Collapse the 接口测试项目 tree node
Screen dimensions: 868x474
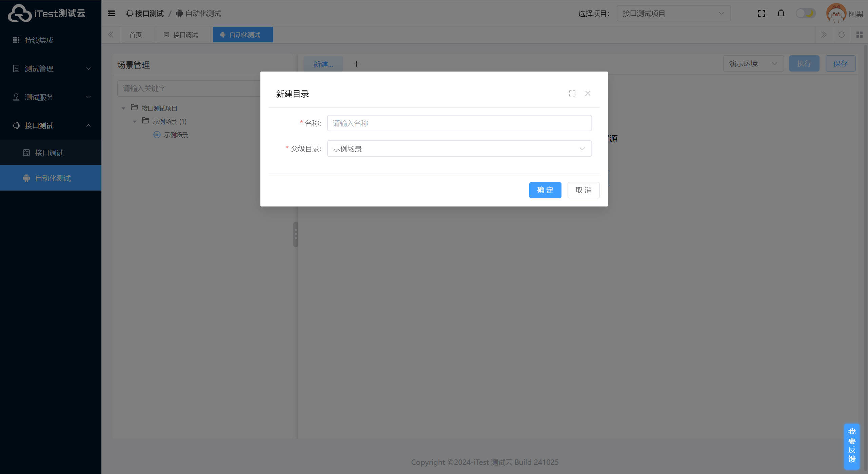(123, 108)
